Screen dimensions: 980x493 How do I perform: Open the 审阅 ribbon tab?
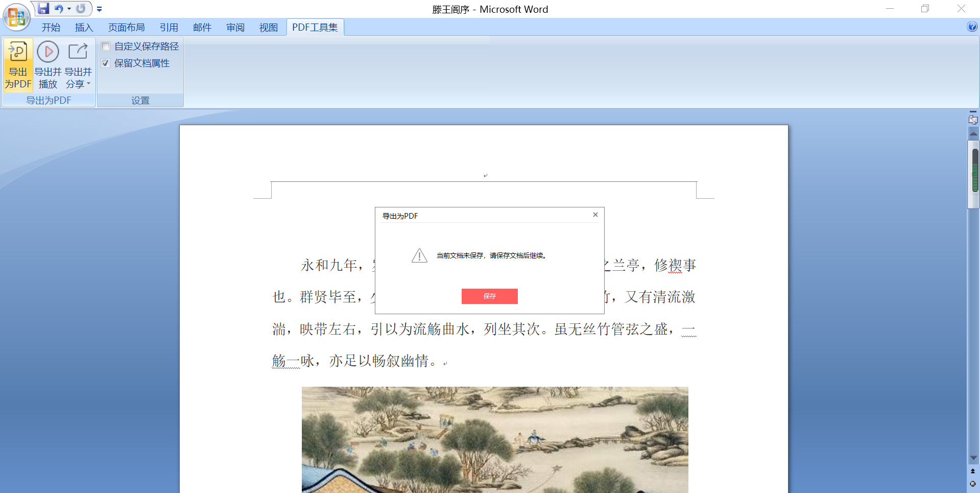click(x=235, y=28)
